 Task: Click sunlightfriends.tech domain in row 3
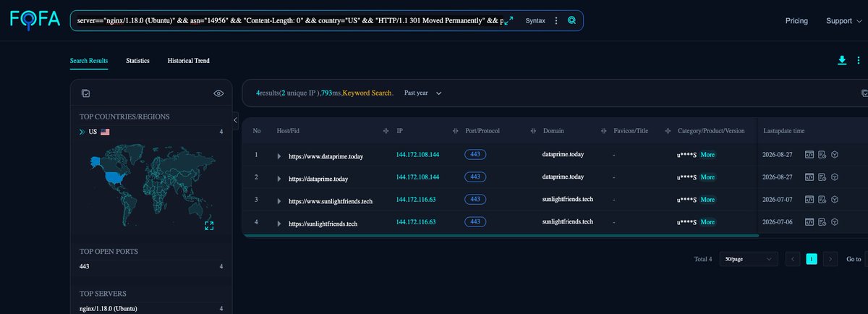[568, 199]
